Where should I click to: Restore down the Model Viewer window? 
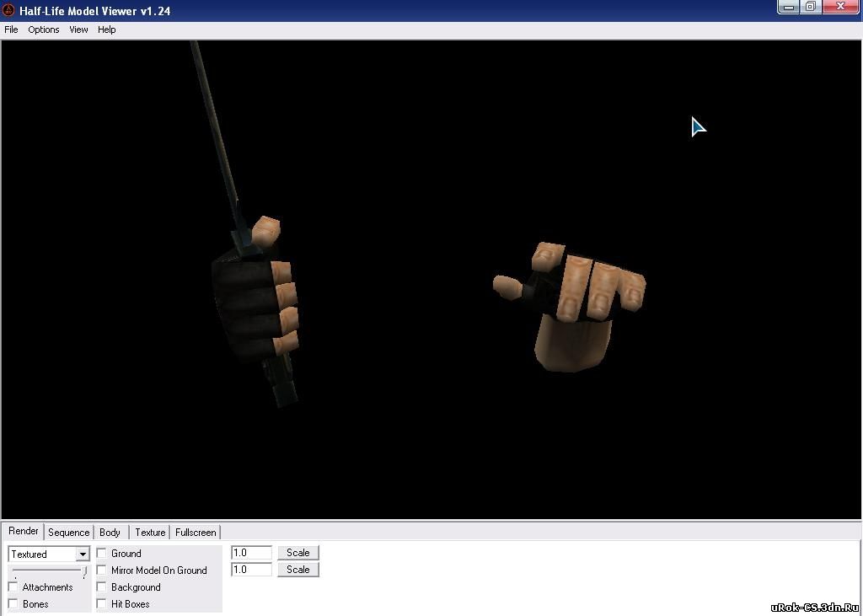(x=811, y=7)
